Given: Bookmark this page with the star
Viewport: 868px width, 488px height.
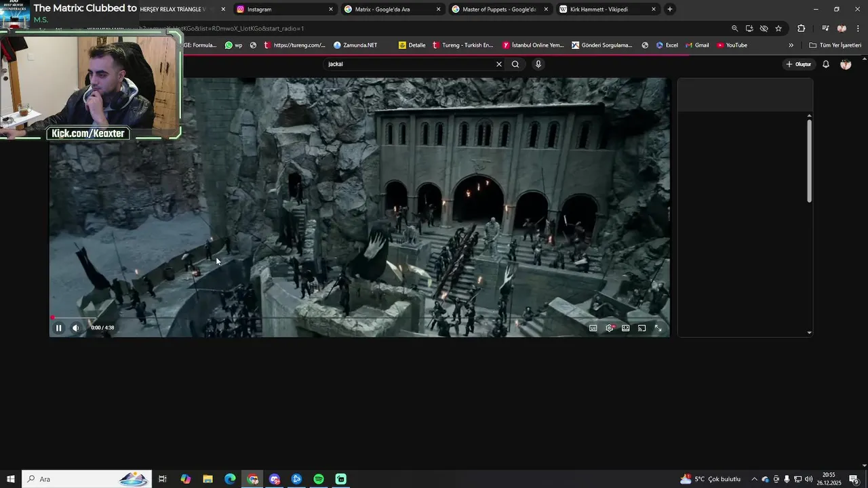Looking at the screenshot, I should (778, 28).
